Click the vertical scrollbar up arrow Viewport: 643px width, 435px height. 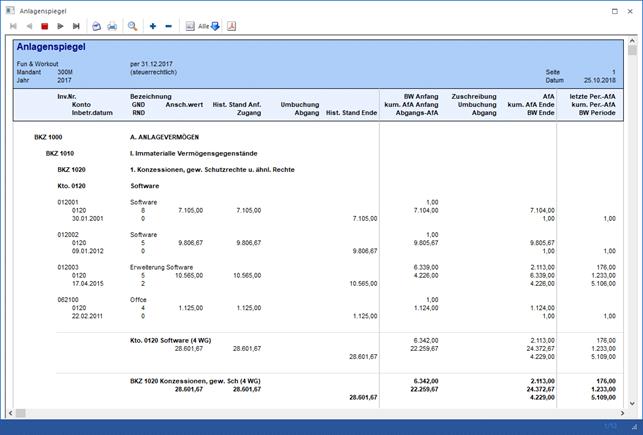(x=632, y=41)
